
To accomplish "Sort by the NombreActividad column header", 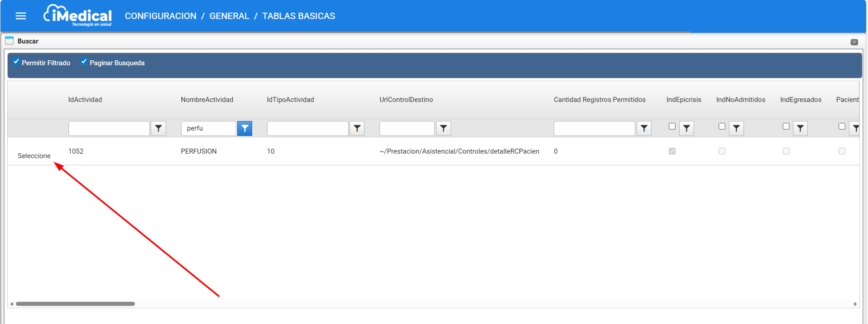I will click(207, 100).
